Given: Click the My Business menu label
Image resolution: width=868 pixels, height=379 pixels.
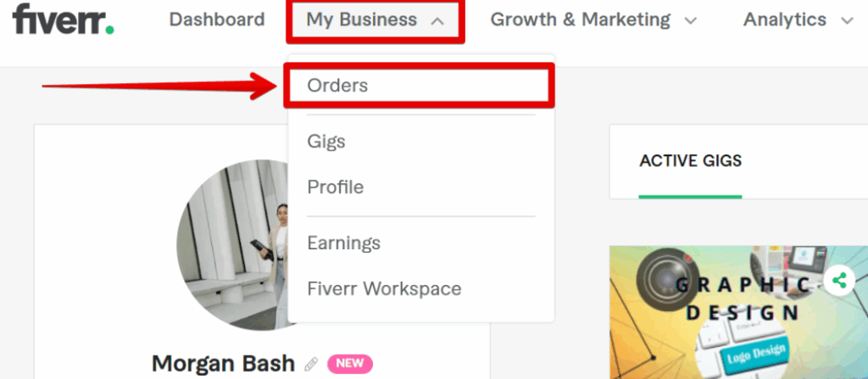Looking at the screenshot, I should point(361,20).
